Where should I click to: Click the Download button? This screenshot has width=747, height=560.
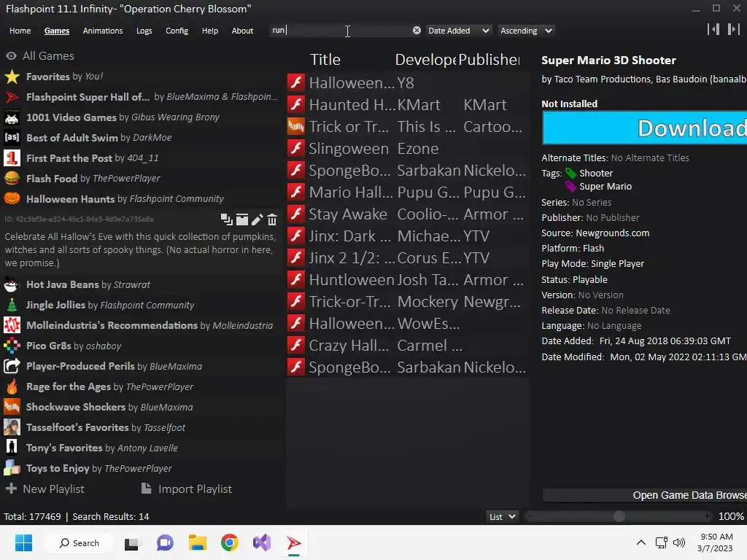[x=644, y=128]
